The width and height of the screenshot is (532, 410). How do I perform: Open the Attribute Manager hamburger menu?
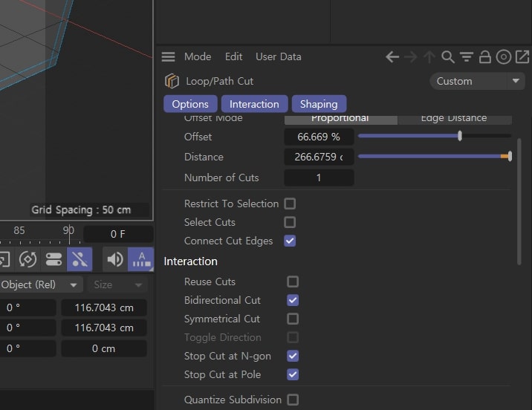tap(168, 56)
